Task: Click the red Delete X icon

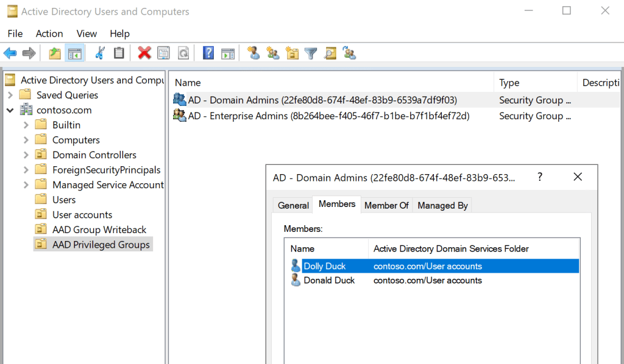Action: (144, 54)
